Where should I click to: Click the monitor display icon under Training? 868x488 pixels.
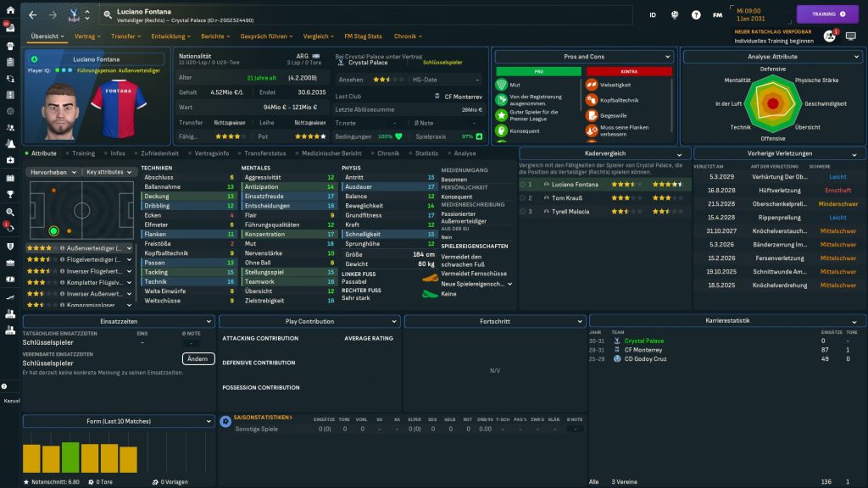[x=851, y=36]
